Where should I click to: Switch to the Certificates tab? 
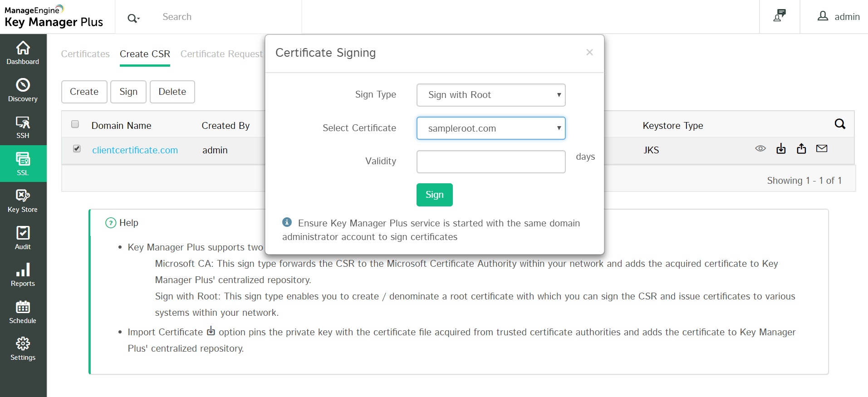(85, 54)
